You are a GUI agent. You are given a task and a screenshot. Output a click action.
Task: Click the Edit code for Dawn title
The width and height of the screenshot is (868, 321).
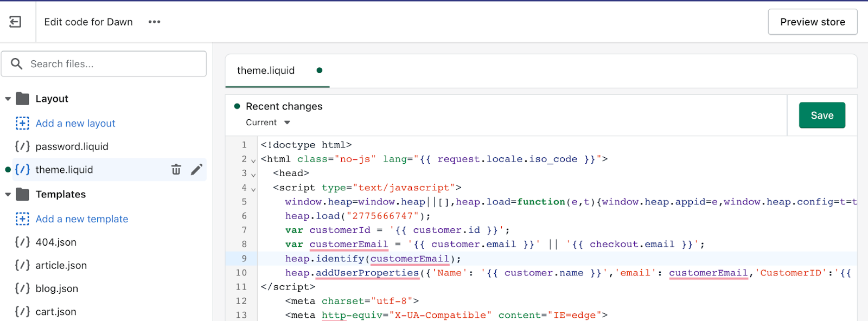pos(88,22)
